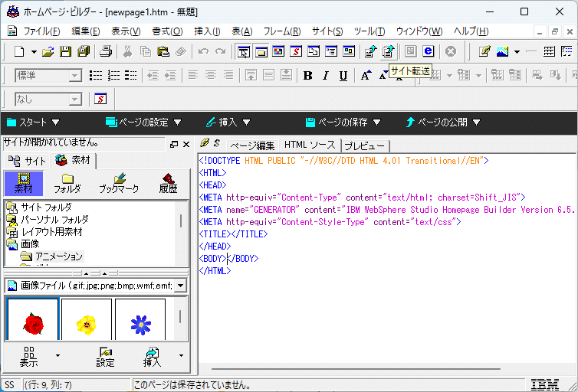Image resolution: width=578 pixels, height=392 pixels.
Task: Click the Print icon in the toolbar
Action: coord(106,51)
